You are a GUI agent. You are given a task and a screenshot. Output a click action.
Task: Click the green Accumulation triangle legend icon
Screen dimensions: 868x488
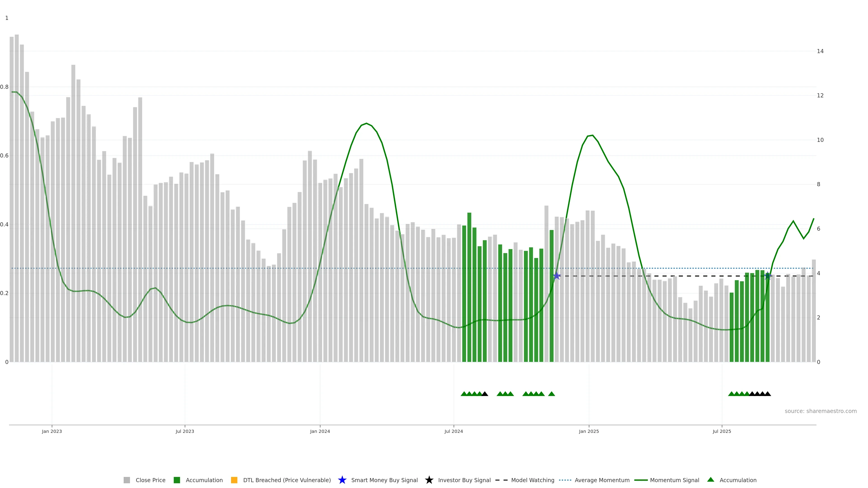pyautogui.click(x=711, y=480)
